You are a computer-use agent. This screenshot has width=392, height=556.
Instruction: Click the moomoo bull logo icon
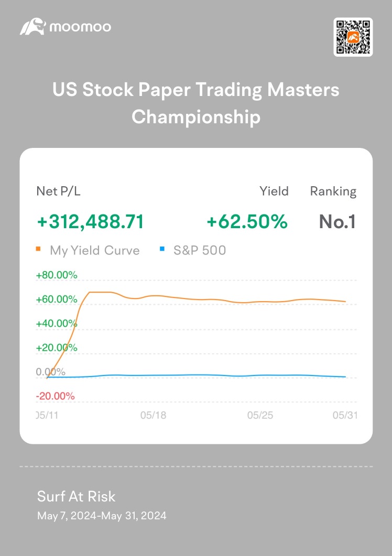(32, 27)
